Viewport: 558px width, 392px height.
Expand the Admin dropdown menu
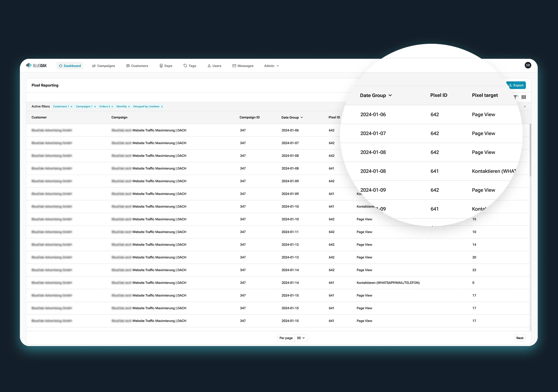(x=271, y=66)
